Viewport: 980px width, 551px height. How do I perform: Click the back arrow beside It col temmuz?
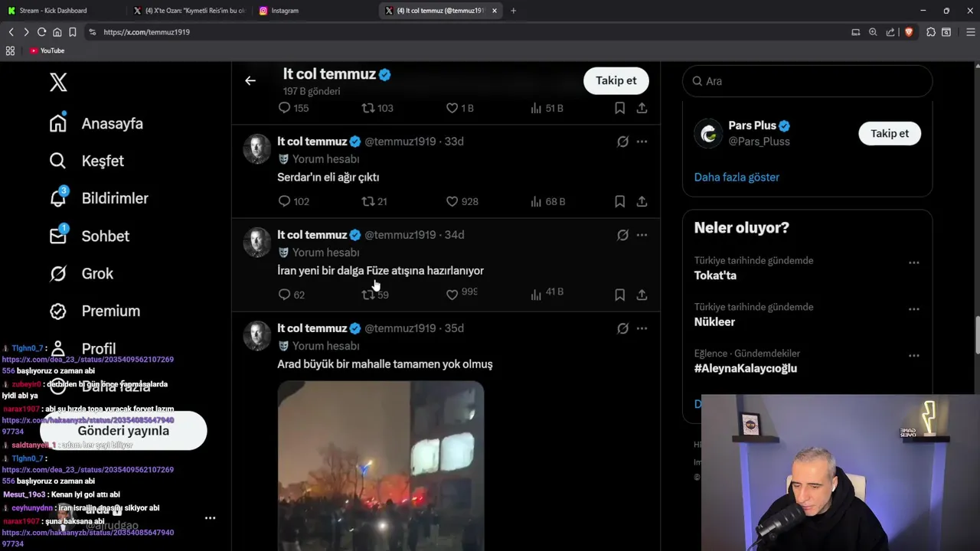click(250, 80)
